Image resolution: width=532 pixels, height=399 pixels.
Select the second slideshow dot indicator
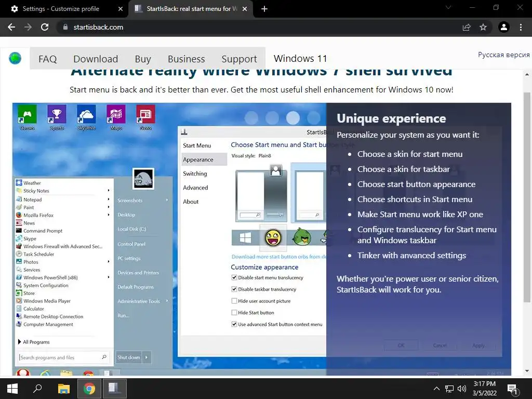272,118
